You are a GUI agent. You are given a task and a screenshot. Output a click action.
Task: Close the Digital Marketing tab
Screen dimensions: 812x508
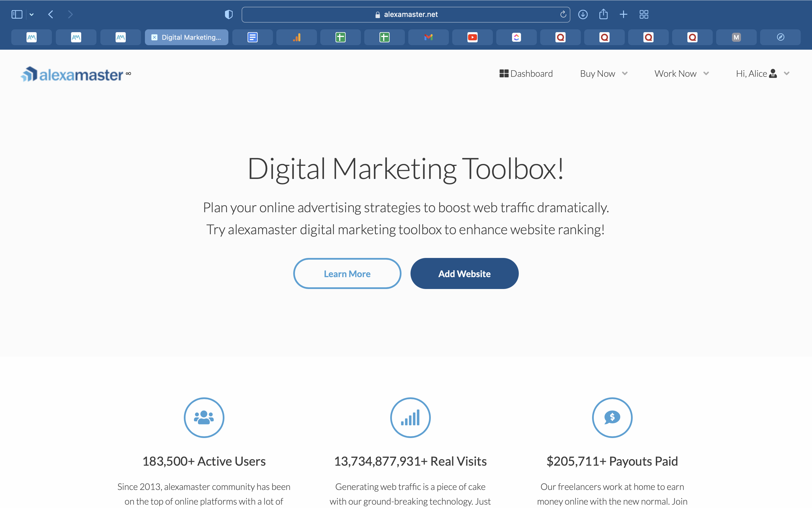tap(154, 37)
